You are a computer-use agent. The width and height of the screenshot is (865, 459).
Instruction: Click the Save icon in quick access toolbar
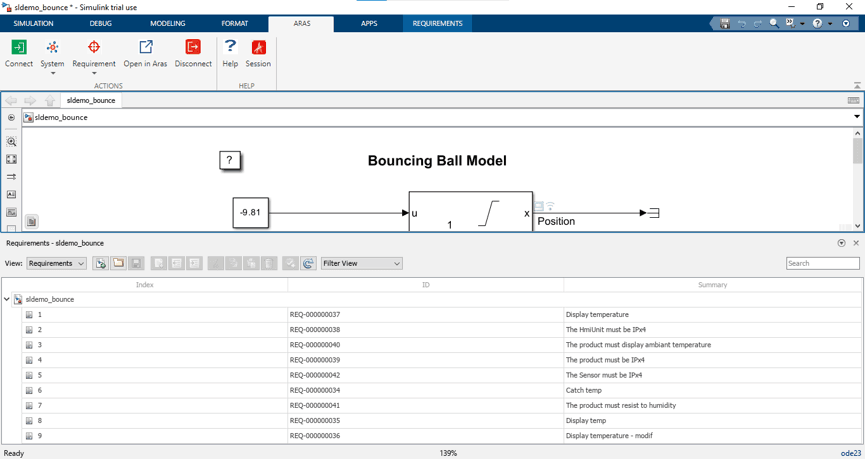[x=725, y=23]
